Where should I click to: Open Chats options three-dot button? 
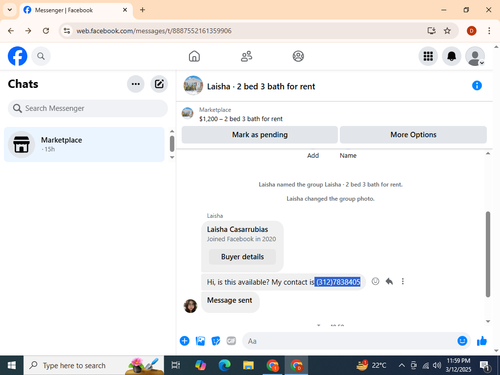point(136,84)
